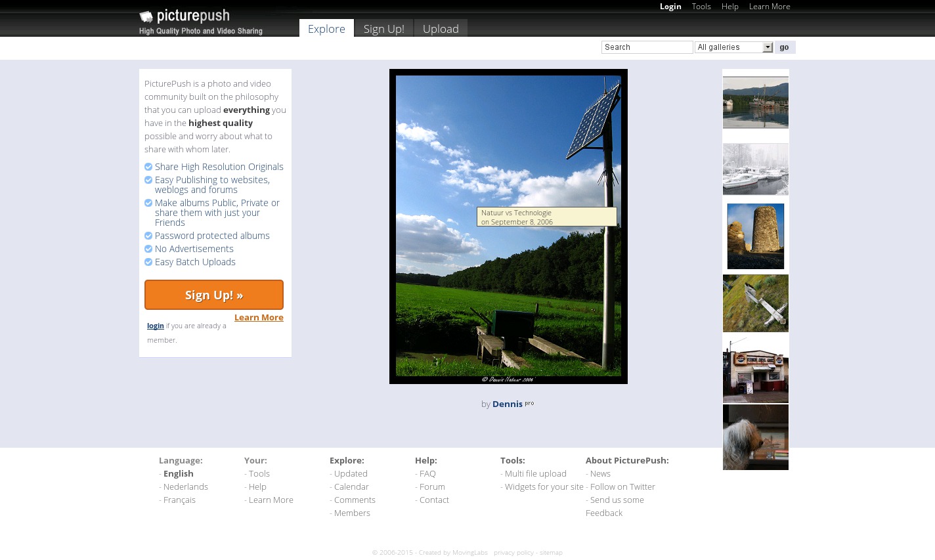Click the PicturePush camera logo
935x560 pixels.
click(146, 16)
